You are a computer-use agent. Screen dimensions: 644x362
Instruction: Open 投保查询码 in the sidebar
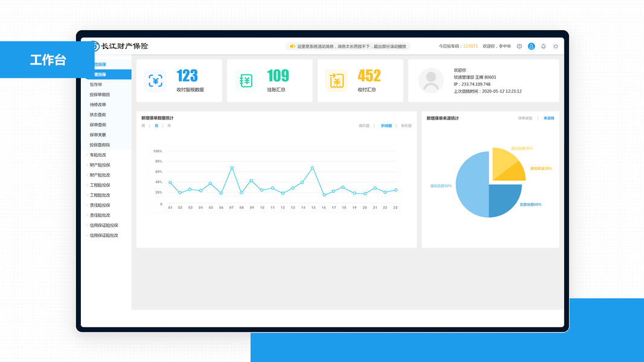point(100,145)
